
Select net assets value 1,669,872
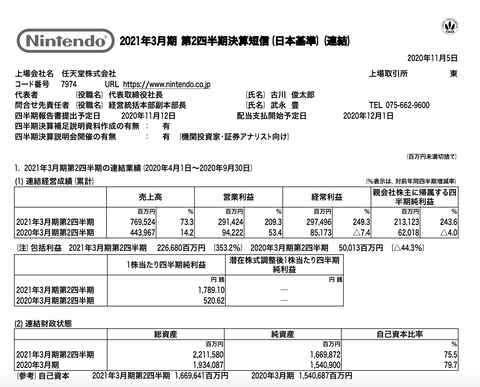coord(325,355)
